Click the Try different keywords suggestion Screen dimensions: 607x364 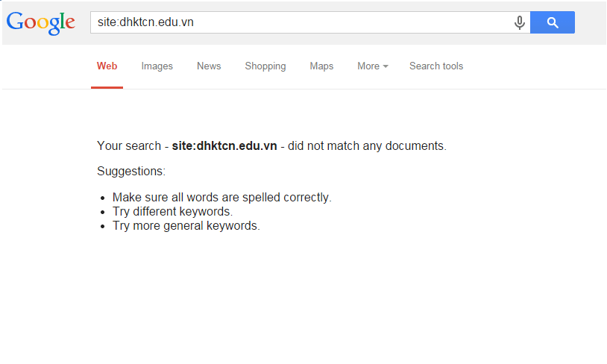coord(173,212)
